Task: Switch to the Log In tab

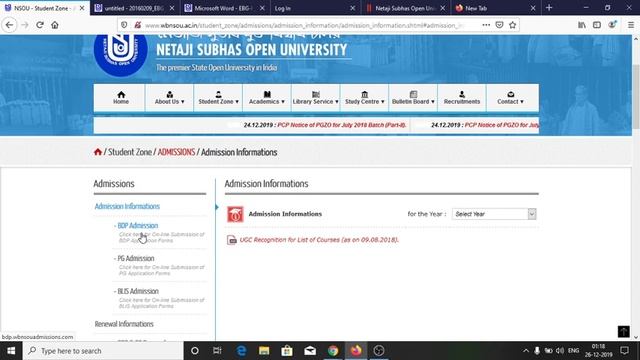Action: 314,8
